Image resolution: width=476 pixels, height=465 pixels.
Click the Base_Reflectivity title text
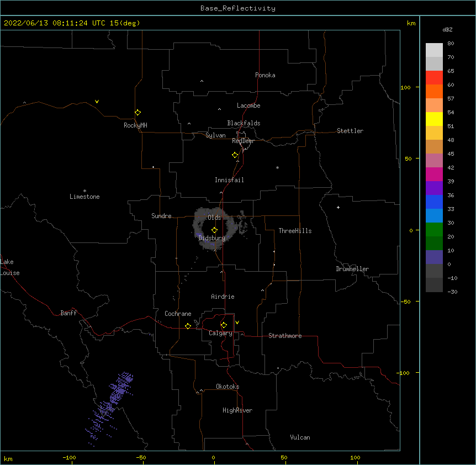pos(238,8)
